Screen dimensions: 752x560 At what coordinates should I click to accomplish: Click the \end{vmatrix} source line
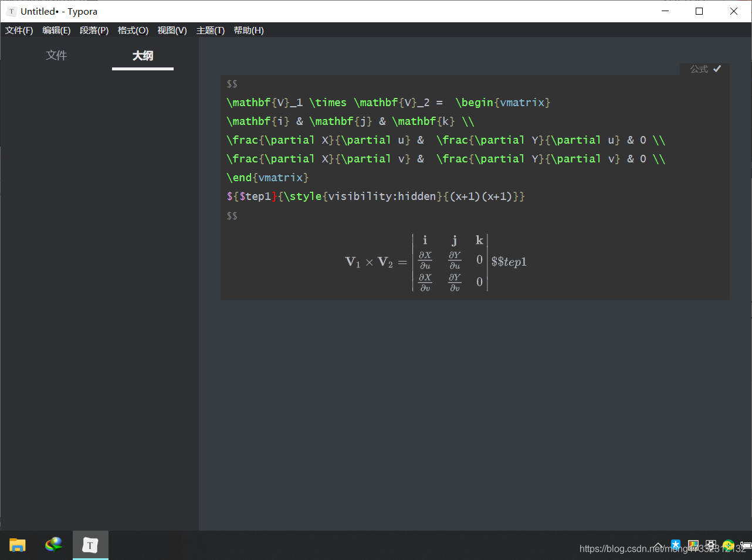267,178
